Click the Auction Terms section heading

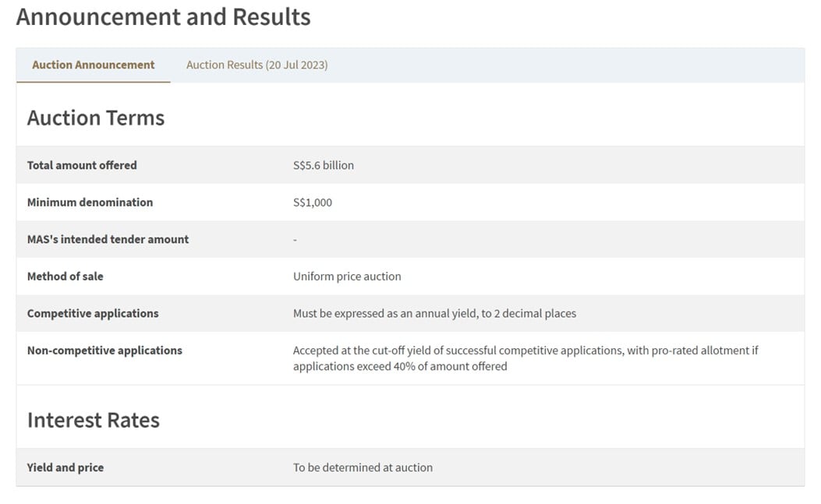click(x=96, y=118)
